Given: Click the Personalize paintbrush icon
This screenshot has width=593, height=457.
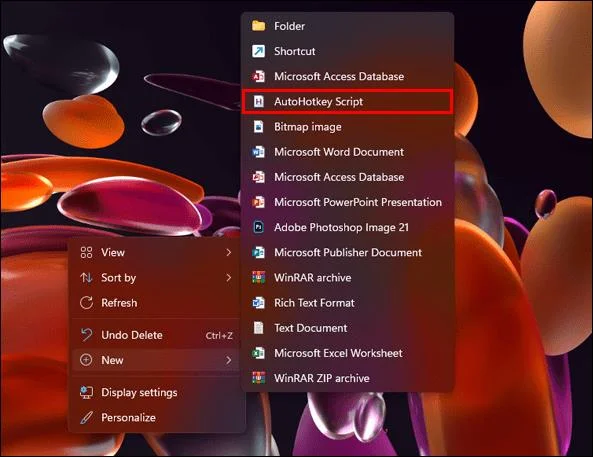Looking at the screenshot, I should point(86,418).
